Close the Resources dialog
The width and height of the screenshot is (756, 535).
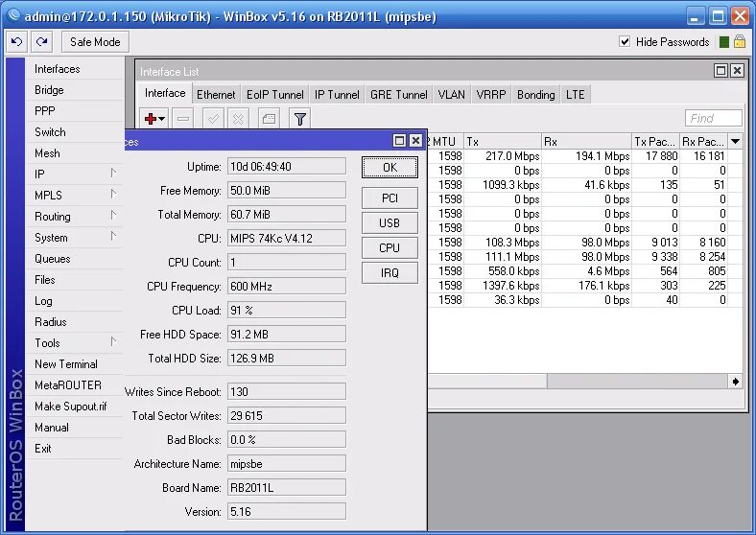pyautogui.click(x=415, y=141)
